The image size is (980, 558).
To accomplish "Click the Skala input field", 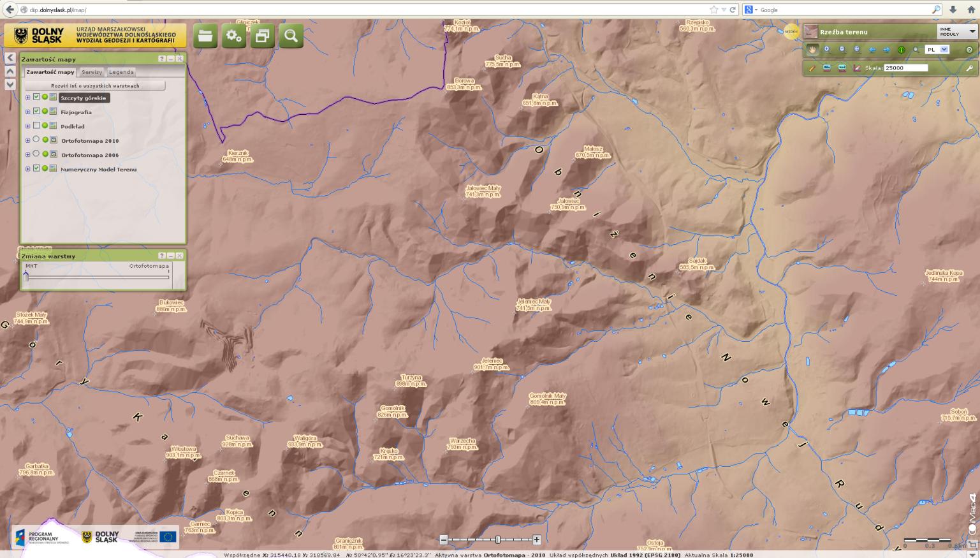I will (906, 68).
